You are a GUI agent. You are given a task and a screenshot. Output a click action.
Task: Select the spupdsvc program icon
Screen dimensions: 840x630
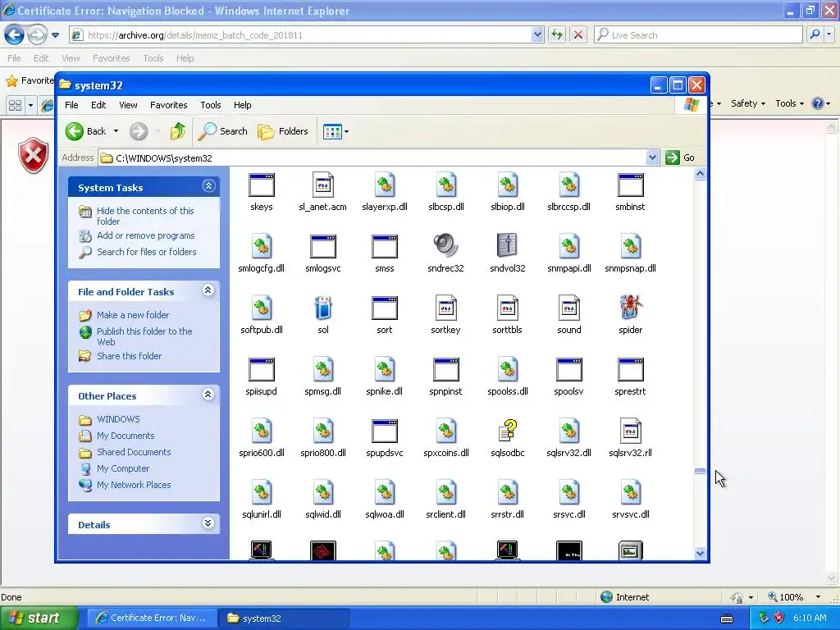pos(385,431)
